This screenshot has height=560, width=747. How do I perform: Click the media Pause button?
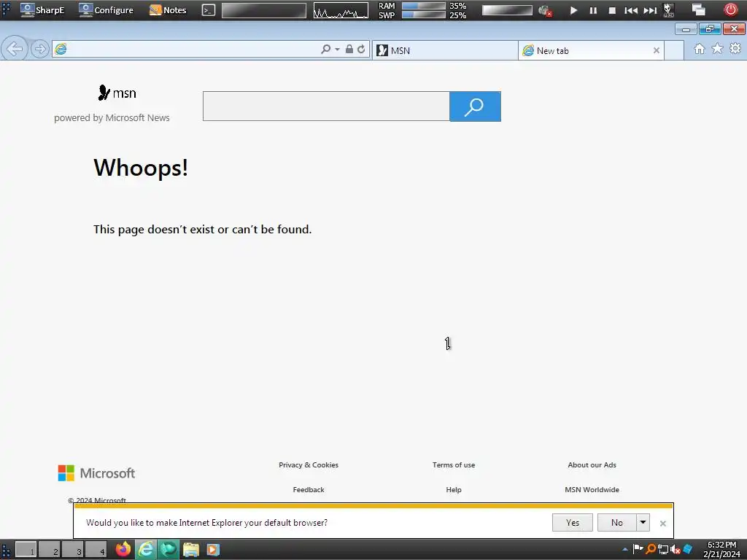pos(593,10)
